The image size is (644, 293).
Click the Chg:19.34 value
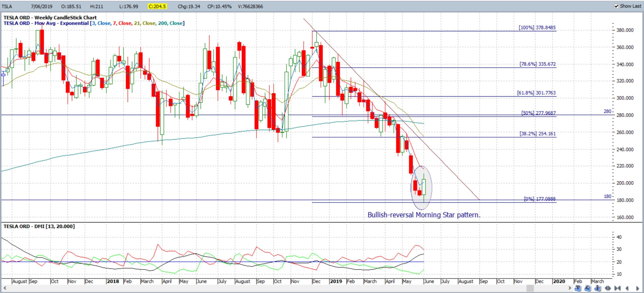pyautogui.click(x=189, y=7)
